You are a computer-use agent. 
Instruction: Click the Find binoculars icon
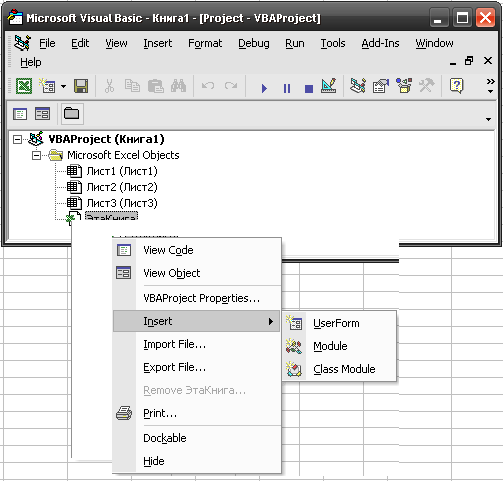178,86
